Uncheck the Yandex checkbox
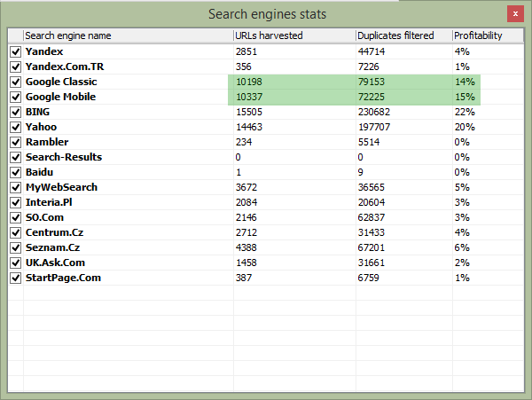532x400 pixels. coord(16,52)
